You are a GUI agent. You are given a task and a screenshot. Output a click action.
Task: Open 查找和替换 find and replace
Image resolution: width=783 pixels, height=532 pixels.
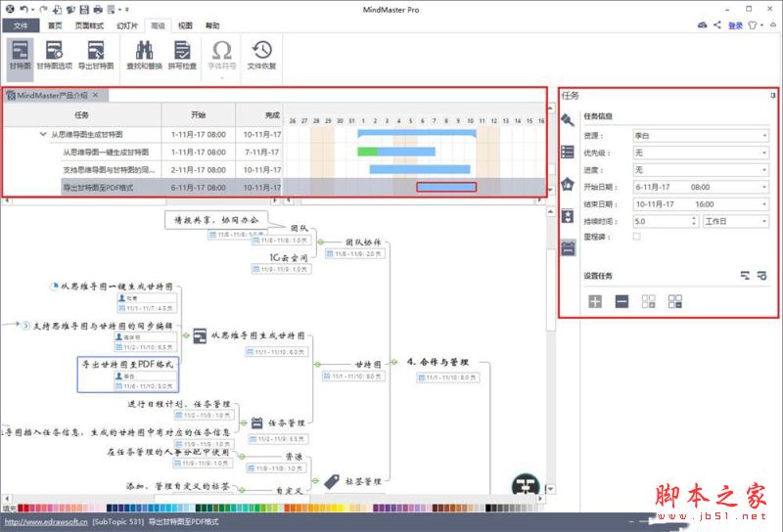pos(144,56)
